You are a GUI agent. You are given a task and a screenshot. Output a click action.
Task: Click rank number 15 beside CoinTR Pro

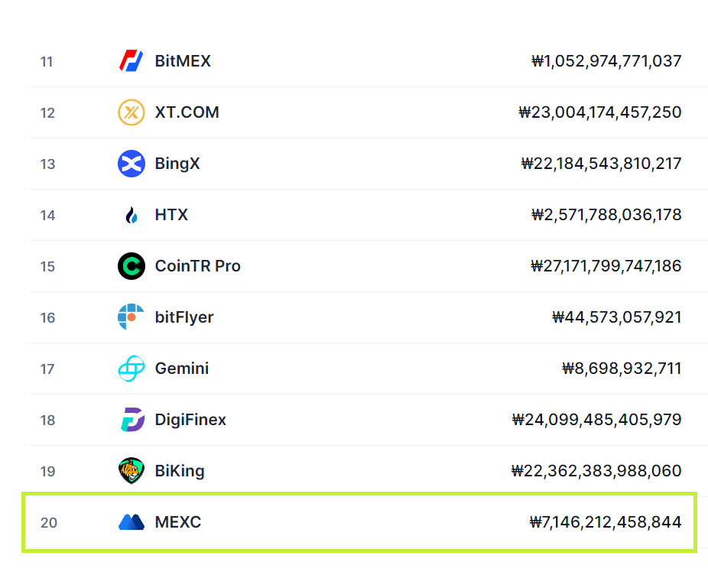tap(47, 266)
